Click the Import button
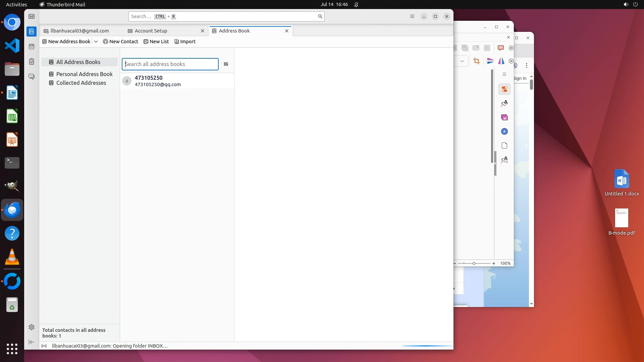 point(185,42)
